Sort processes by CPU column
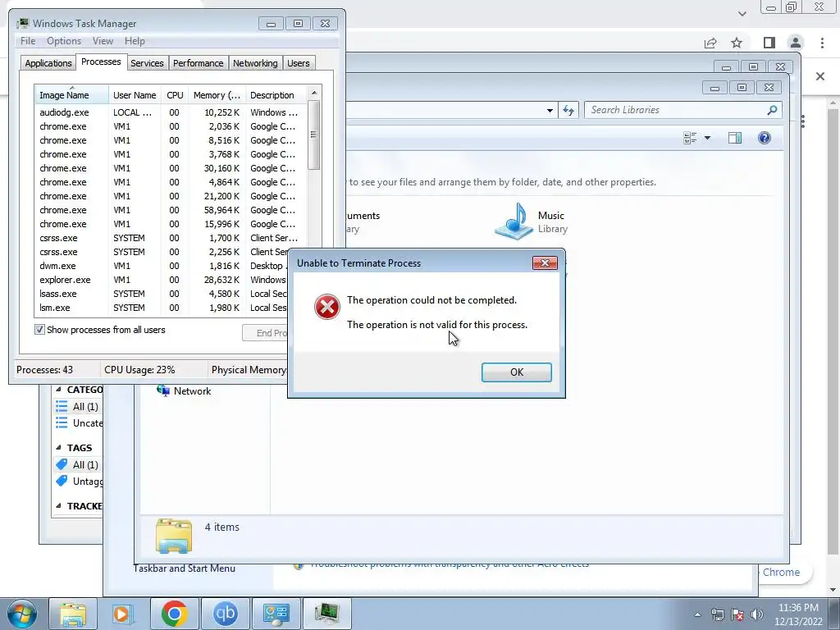The height and width of the screenshot is (630, 840). click(175, 95)
